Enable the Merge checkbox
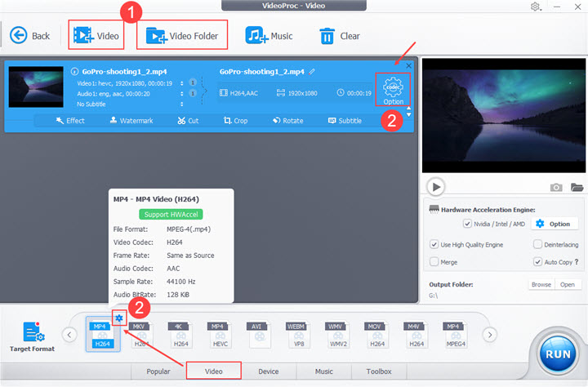588x387 pixels. click(434, 262)
